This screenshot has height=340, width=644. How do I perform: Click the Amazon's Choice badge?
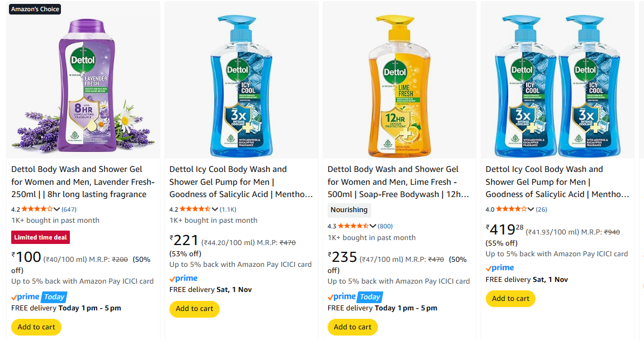35,9
